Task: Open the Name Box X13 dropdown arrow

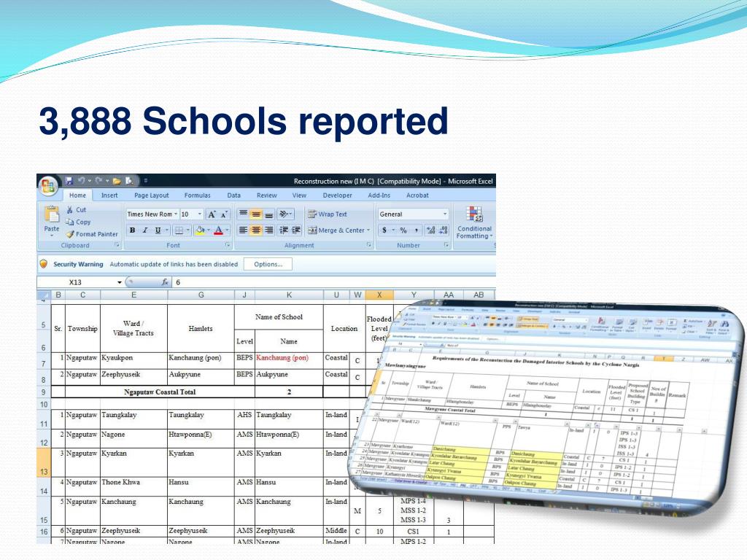Action: point(120,282)
